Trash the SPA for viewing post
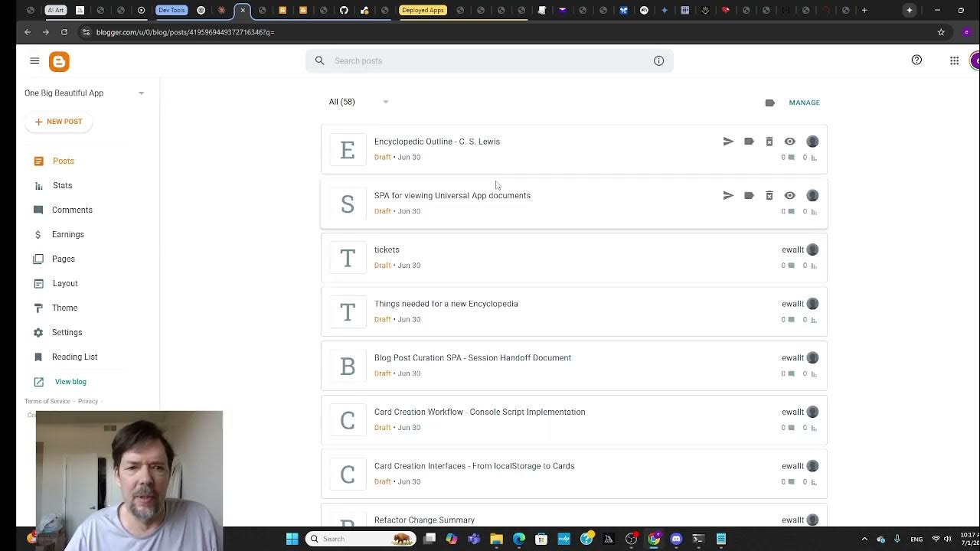 769,196
